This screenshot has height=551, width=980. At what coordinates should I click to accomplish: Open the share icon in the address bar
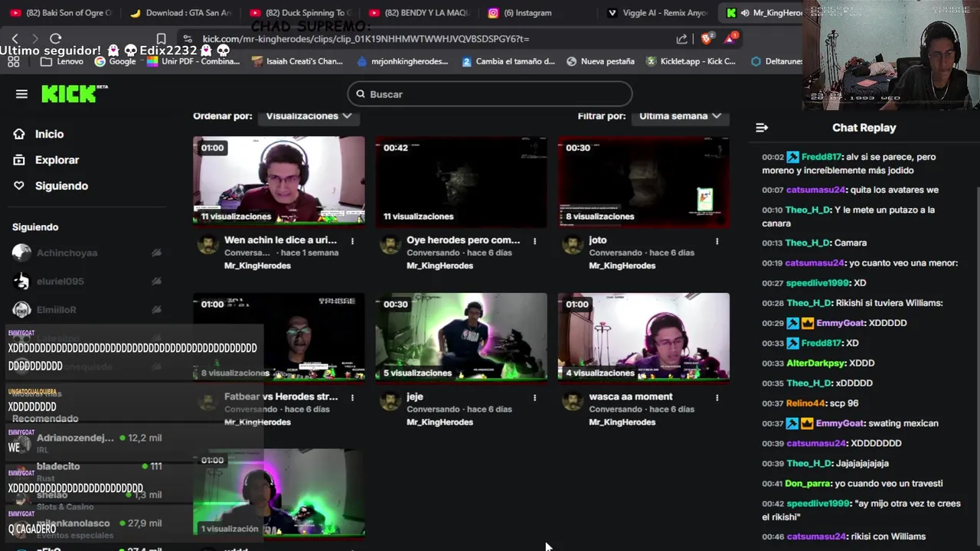point(681,39)
